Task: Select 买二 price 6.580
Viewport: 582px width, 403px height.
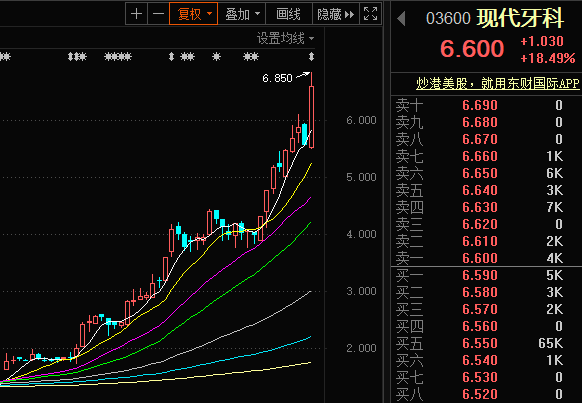Action: [x=480, y=292]
